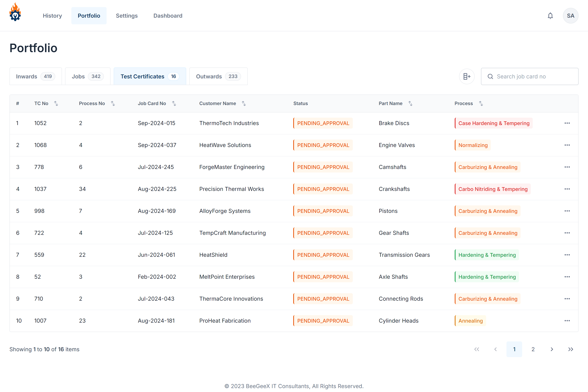Sort by TC No column
This screenshot has width=588, height=392.
[x=56, y=103]
